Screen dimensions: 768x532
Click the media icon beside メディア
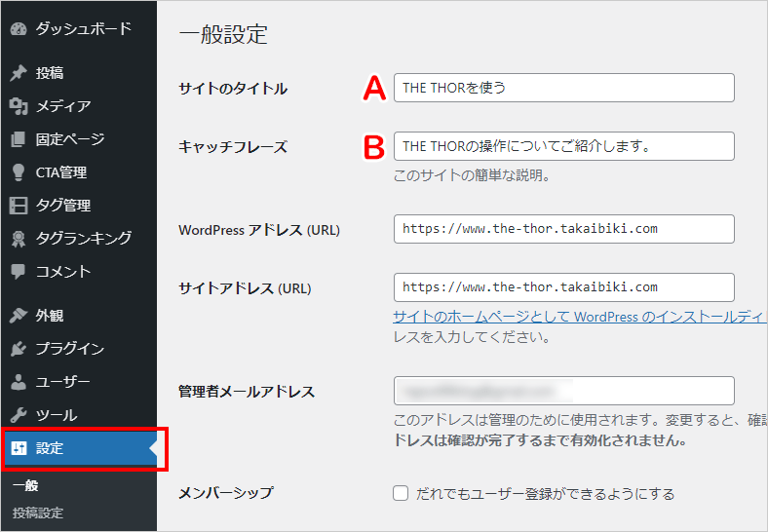(19, 106)
